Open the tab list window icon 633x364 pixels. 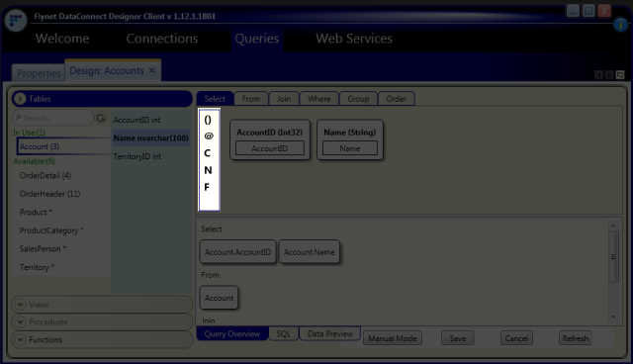coord(620,74)
